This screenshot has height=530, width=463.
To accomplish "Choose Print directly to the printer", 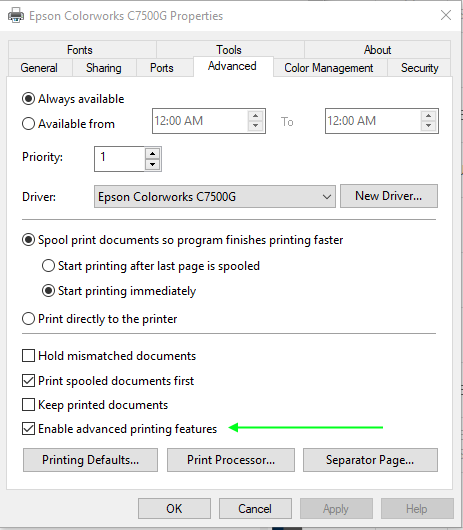I will [28, 319].
